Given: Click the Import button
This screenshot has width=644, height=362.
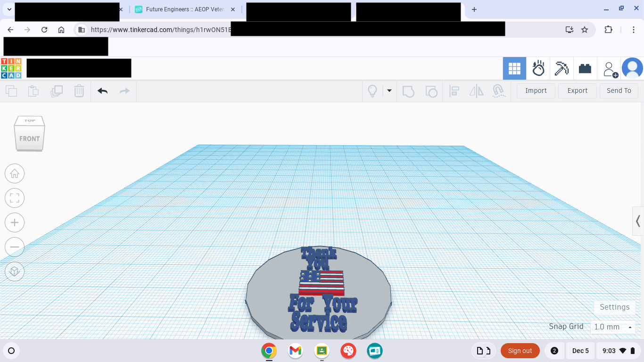Looking at the screenshot, I should pos(536,91).
